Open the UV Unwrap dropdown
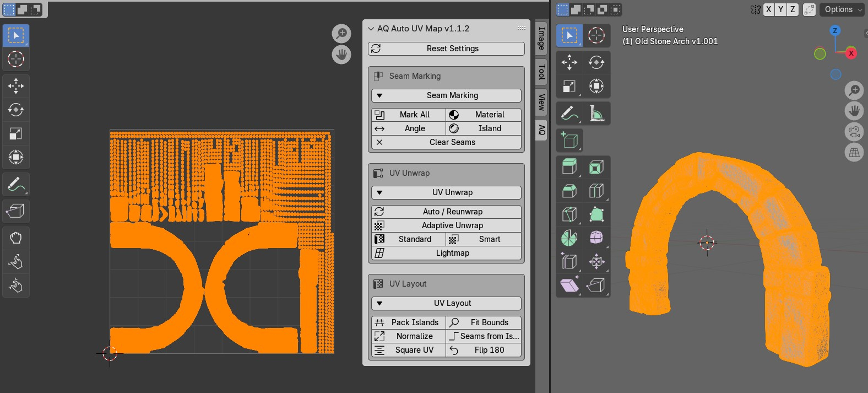Image resolution: width=868 pixels, height=393 pixels. tap(446, 192)
